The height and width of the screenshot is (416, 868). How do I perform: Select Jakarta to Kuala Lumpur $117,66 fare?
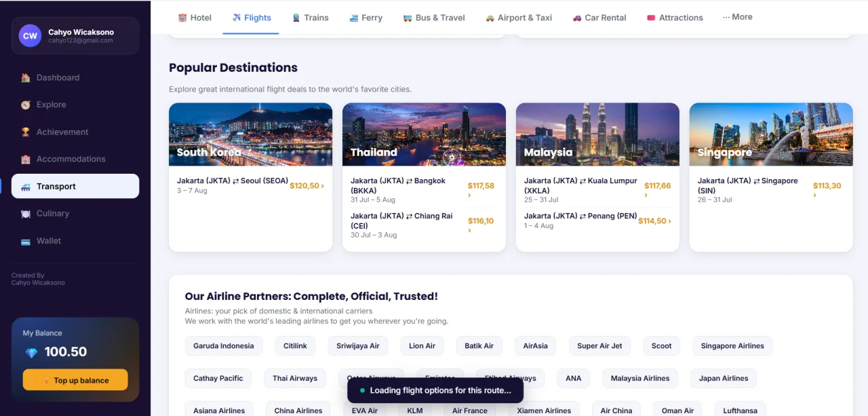(597, 190)
